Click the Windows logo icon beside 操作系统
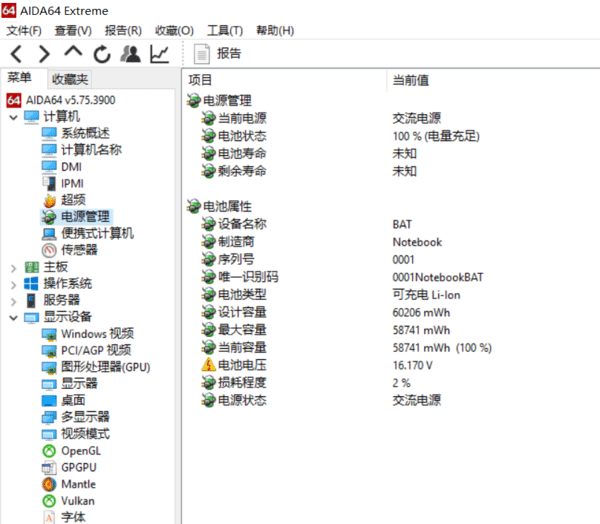600x524 pixels. 31,284
